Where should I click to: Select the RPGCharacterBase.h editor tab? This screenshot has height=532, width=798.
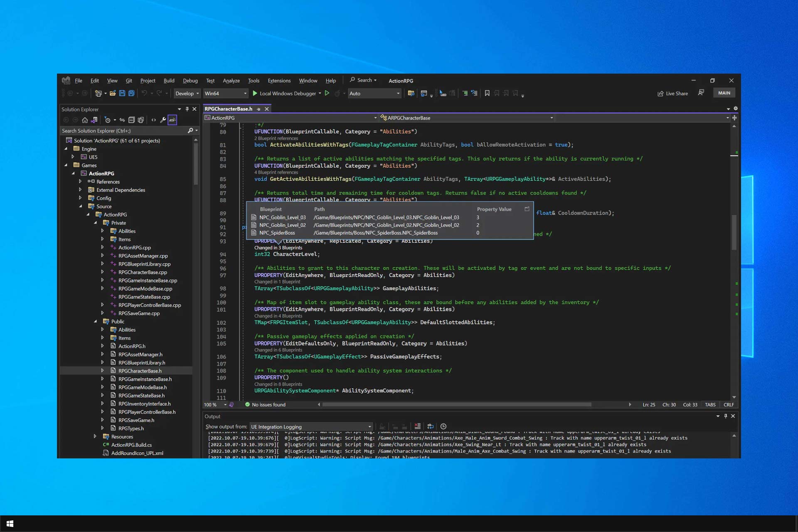pos(228,108)
